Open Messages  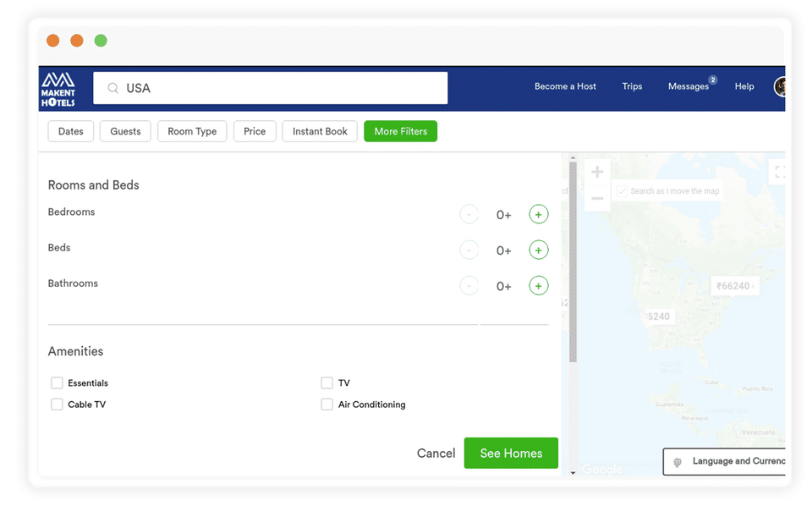click(x=689, y=86)
